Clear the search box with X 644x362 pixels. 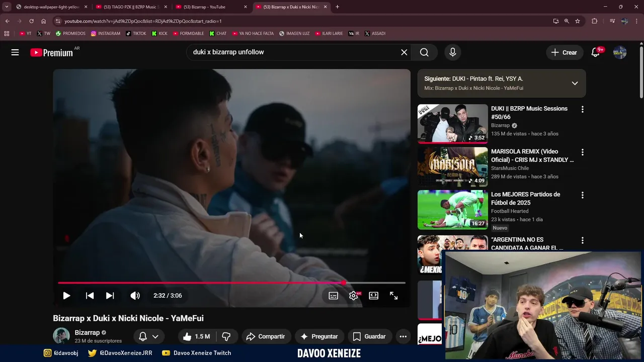click(x=404, y=52)
